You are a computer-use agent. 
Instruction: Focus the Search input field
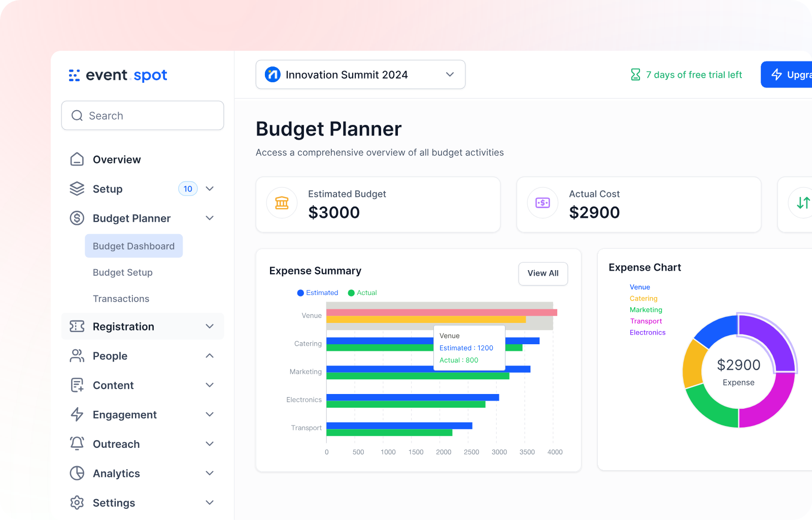tap(143, 116)
